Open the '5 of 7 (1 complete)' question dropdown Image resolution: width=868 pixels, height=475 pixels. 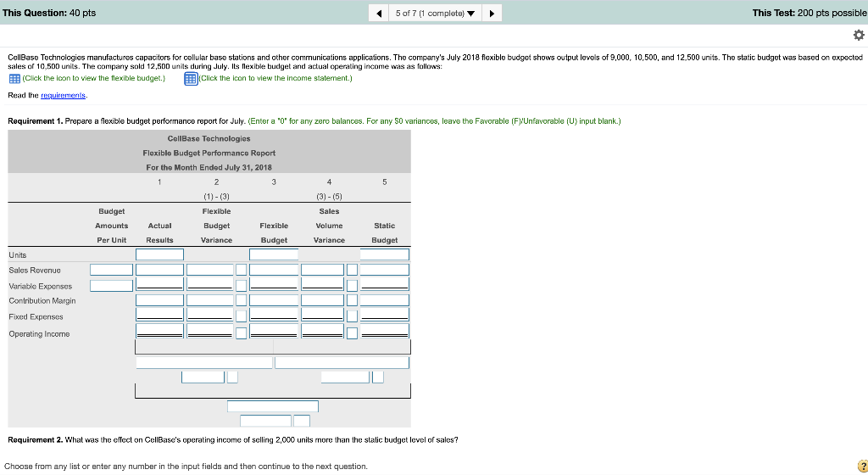tap(435, 14)
